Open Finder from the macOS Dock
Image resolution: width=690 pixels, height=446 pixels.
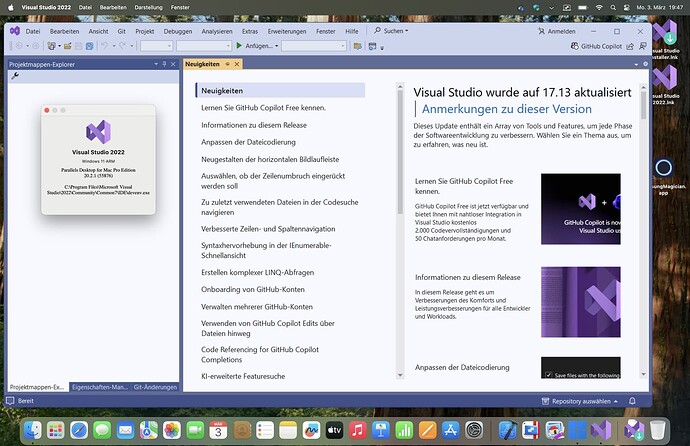(33, 429)
